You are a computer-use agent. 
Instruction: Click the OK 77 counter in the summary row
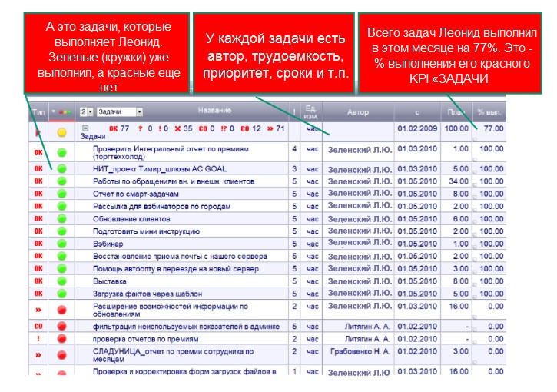tap(118, 128)
